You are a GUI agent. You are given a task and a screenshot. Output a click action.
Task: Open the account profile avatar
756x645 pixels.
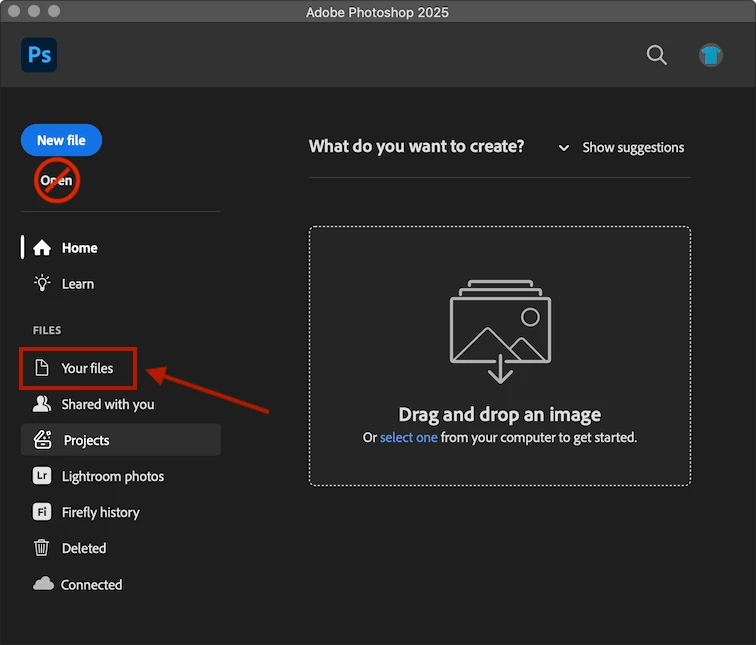click(711, 55)
